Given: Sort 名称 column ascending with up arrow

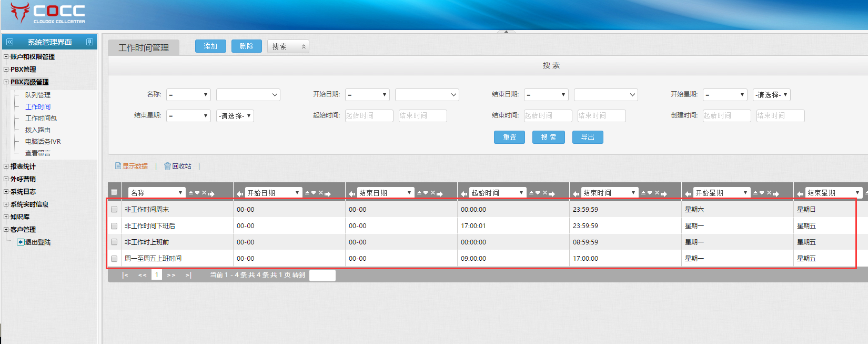Looking at the screenshot, I should click(x=191, y=193).
